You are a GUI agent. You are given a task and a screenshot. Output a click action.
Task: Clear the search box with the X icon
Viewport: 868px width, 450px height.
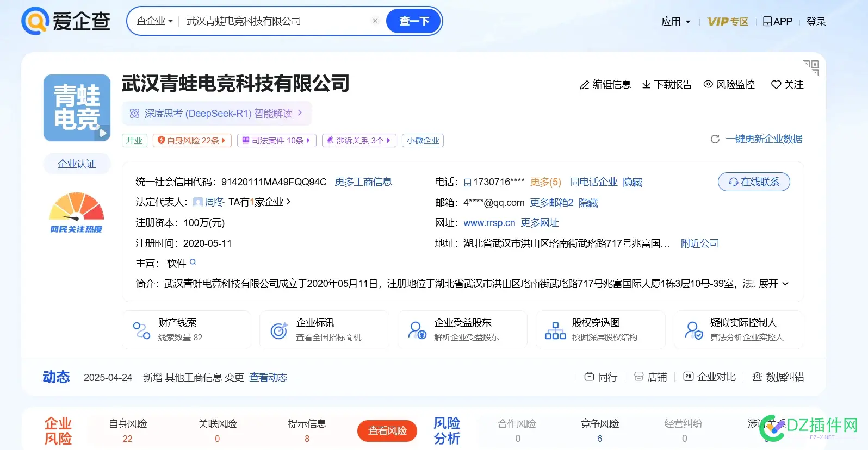pos(375,21)
